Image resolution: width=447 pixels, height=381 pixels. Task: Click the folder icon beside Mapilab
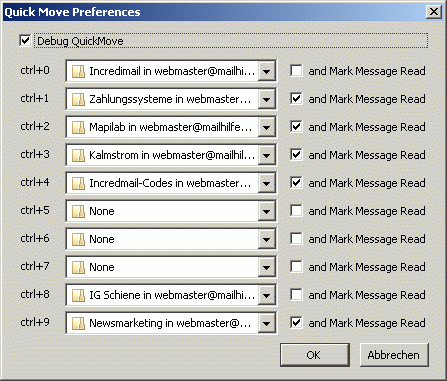[x=78, y=127]
